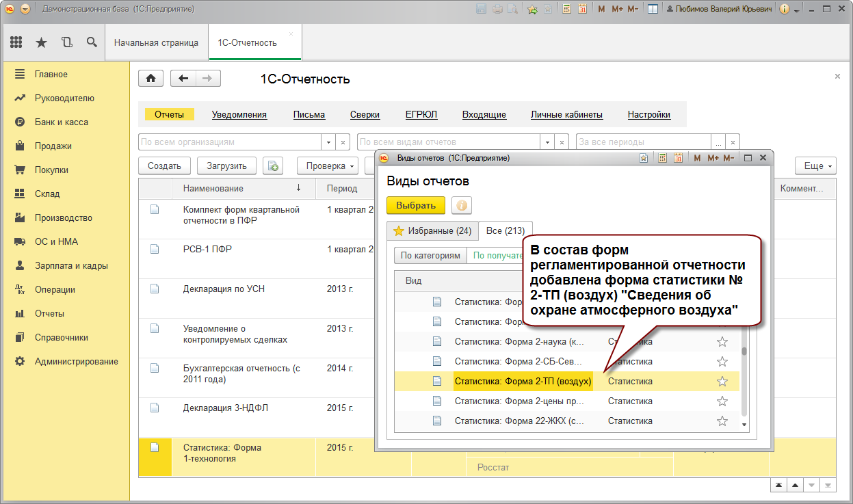Toggle favorite star for Форма 2-ТП (воздух)
This screenshot has width=853, height=504.
click(722, 382)
